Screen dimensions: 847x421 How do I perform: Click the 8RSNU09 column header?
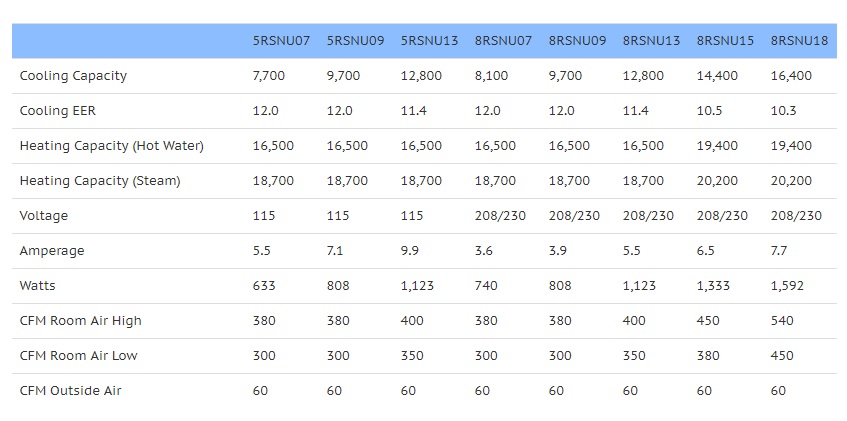577,41
